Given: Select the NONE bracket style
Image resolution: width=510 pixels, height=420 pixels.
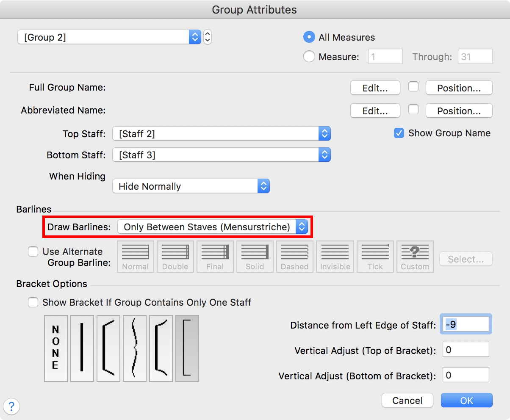Looking at the screenshot, I should click(55, 348).
